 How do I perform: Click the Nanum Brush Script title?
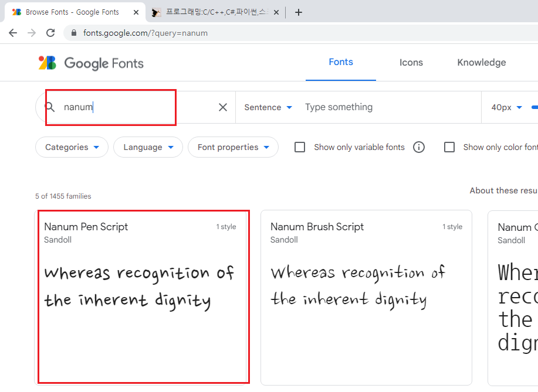(x=317, y=227)
